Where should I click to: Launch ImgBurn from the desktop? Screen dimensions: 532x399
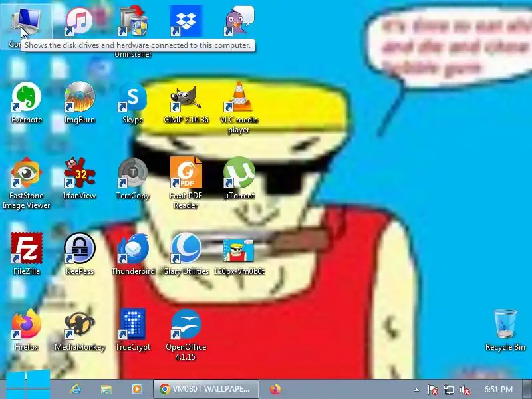click(x=79, y=104)
